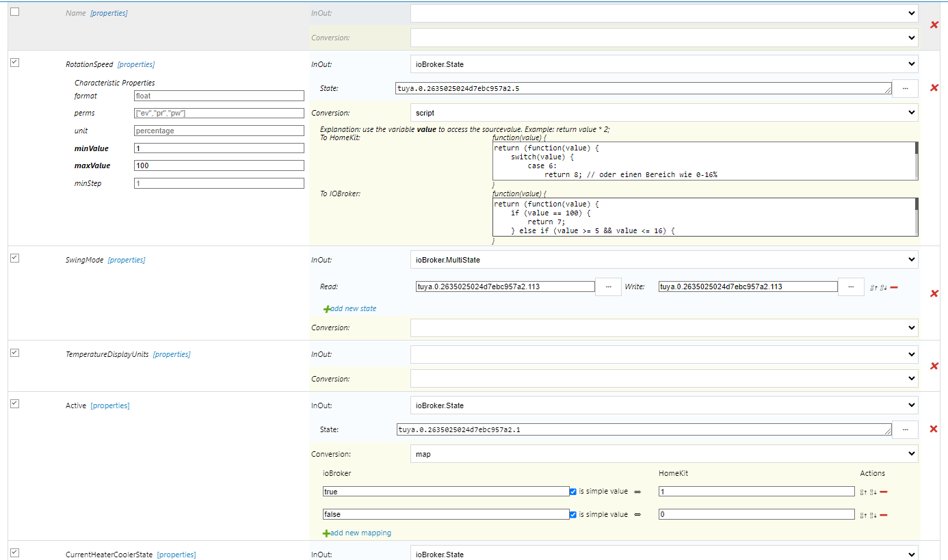Uncheck 'is simple value' for true mapping
Image resolution: width=948 pixels, height=560 pixels.
point(573,492)
